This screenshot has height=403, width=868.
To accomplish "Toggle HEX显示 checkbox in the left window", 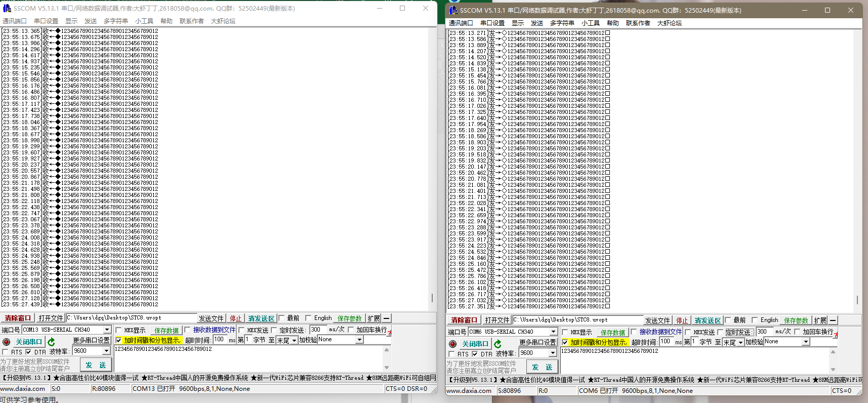I will pyautogui.click(x=118, y=330).
